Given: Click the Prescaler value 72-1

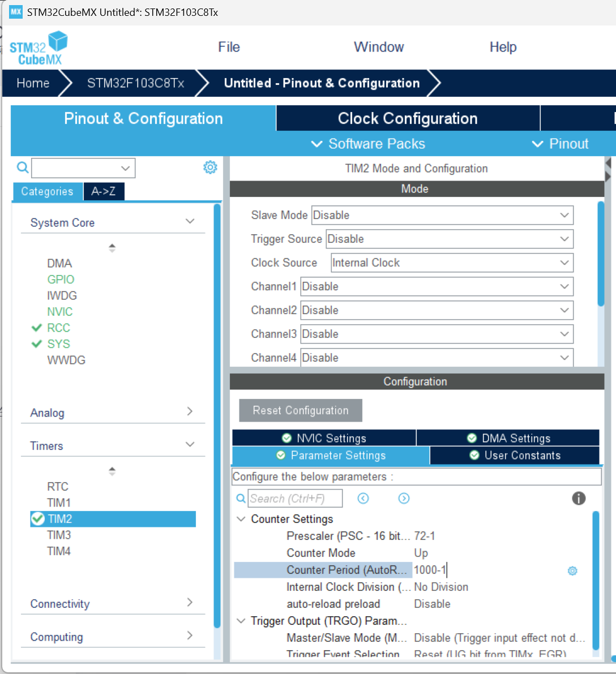Looking at the screenshot, I should coord(425,536).
